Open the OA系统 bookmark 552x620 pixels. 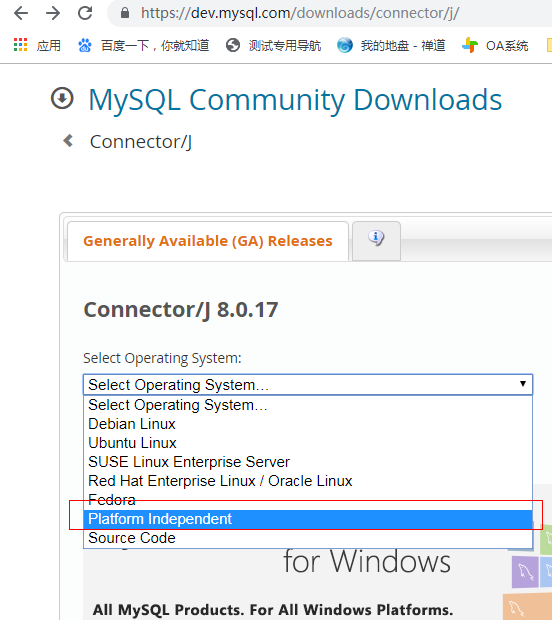click(495, 45)
